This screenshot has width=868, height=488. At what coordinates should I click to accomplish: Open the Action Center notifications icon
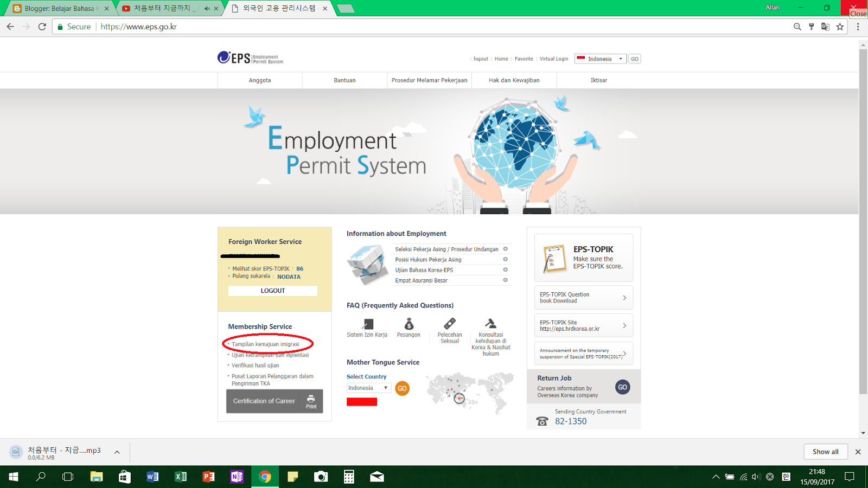(x=850, y=477)
